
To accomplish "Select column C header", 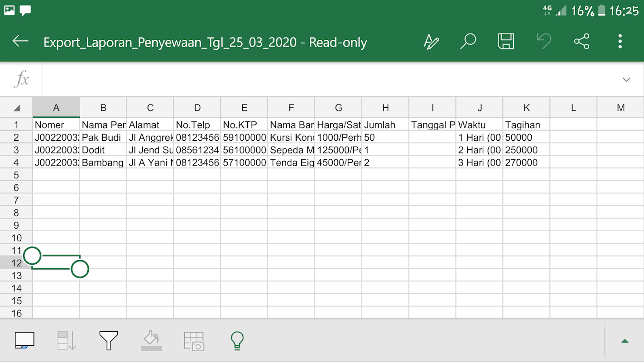I will 150,108.
